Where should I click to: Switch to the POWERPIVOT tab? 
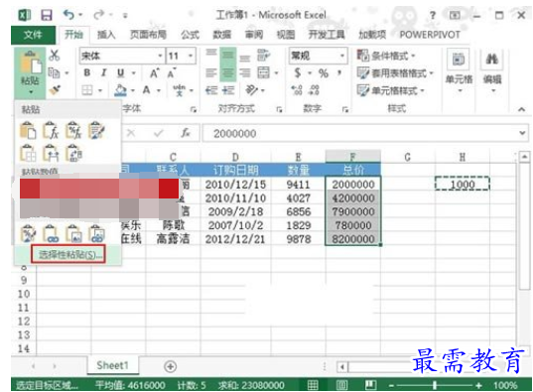[x=430, y=35]
